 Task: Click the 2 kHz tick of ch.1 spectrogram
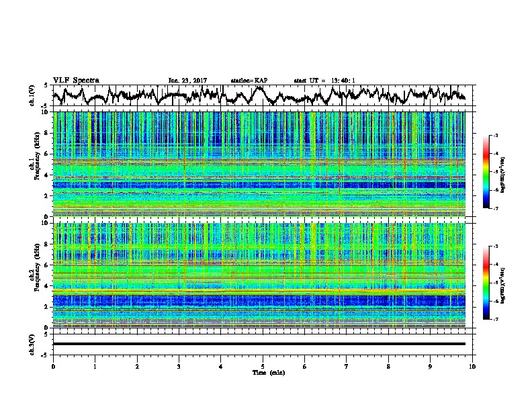click(47, 195)
